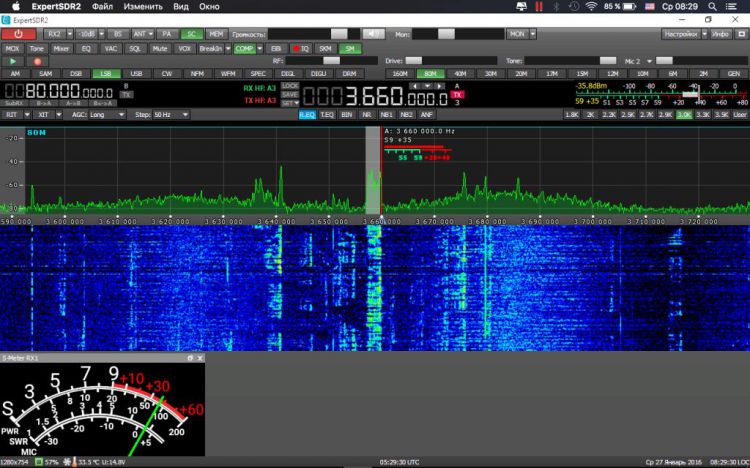Open the Mixer
Viewport: 750px width, 468px height.
coord(61,49)
